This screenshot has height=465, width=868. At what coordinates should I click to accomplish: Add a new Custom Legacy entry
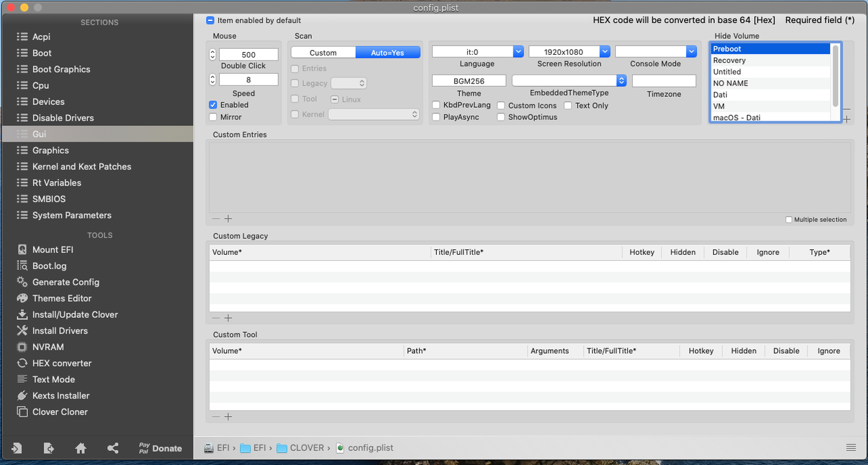point(229,318)
